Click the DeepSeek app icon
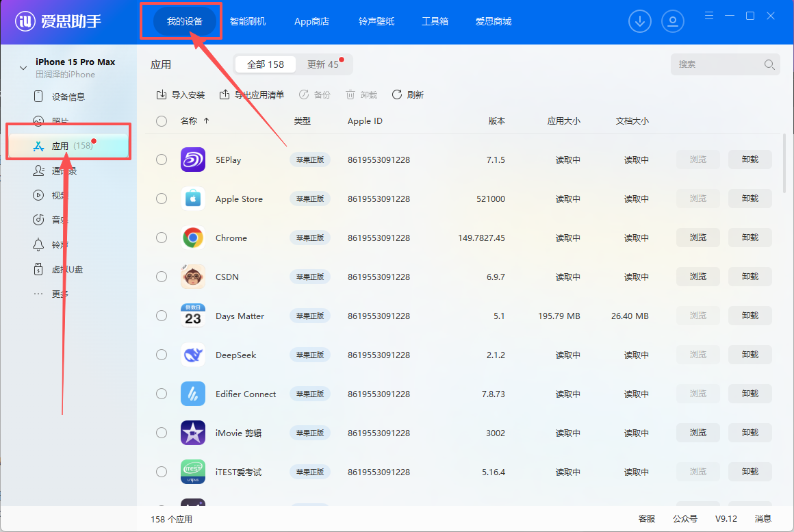Viewport: 794px width, 532px height. (193, 355)
